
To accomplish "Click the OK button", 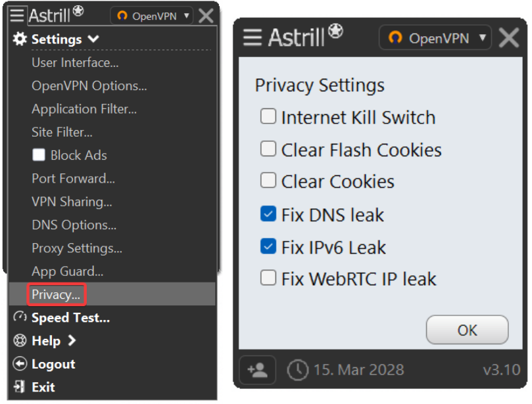I will click(x=467, y=330).
